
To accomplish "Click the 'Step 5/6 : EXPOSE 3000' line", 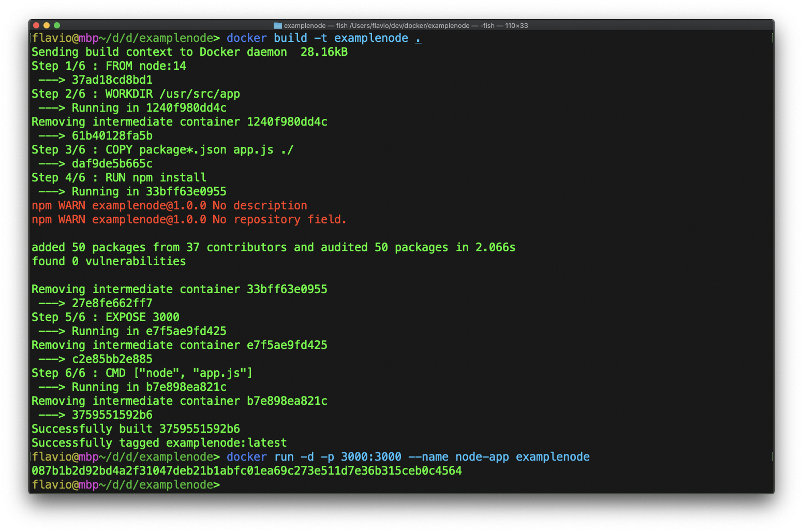I will tap(106, 317).
